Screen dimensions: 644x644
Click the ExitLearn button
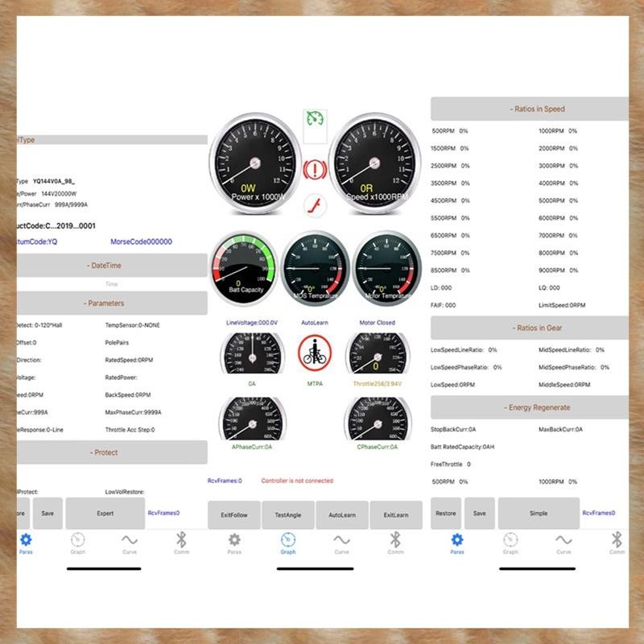(x=396, y=515)
